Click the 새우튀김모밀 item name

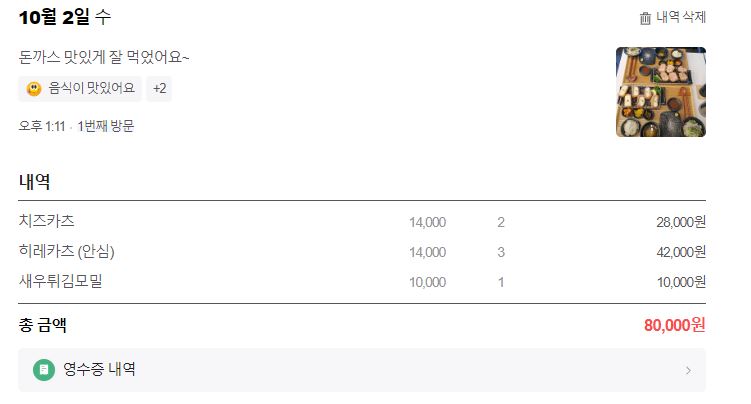(61, 281)
